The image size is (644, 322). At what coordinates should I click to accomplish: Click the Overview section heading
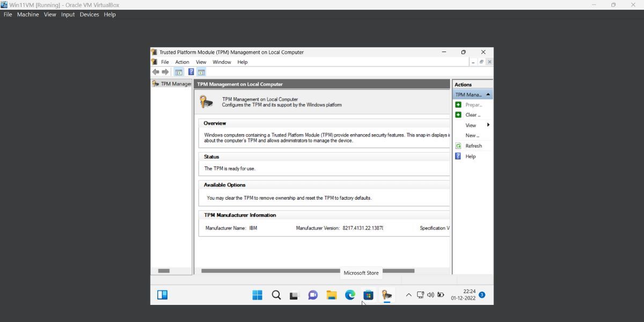(215, 123)
